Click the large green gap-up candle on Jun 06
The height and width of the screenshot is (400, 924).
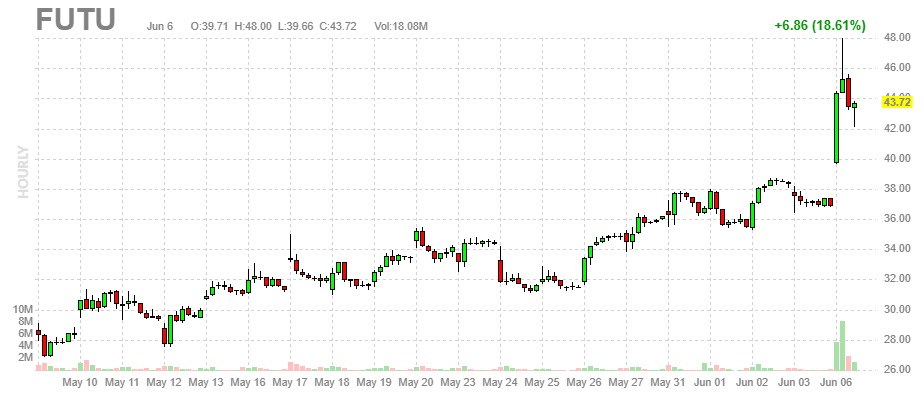point(836,127)
